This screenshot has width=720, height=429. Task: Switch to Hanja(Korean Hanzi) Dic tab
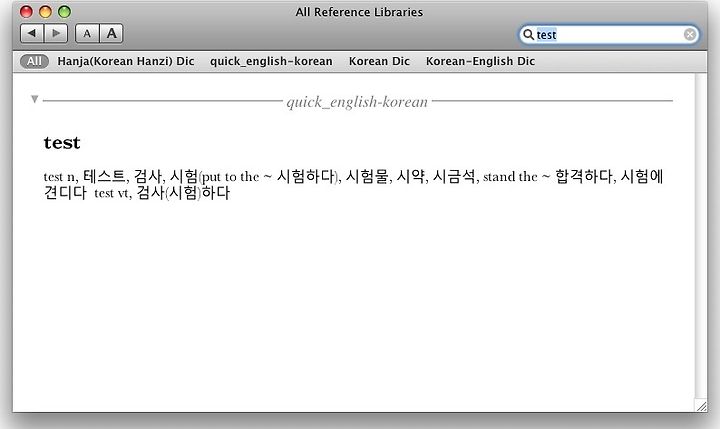point(126,61)
